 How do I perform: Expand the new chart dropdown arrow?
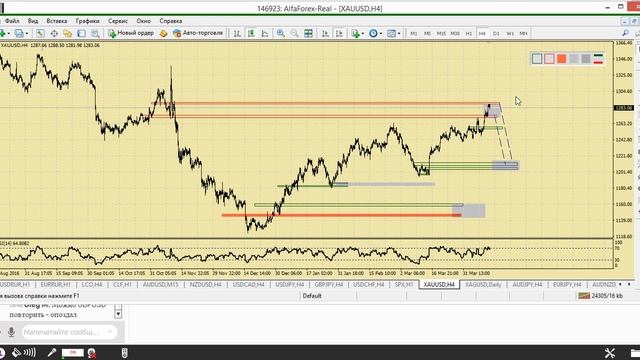[x=9, y=33]
